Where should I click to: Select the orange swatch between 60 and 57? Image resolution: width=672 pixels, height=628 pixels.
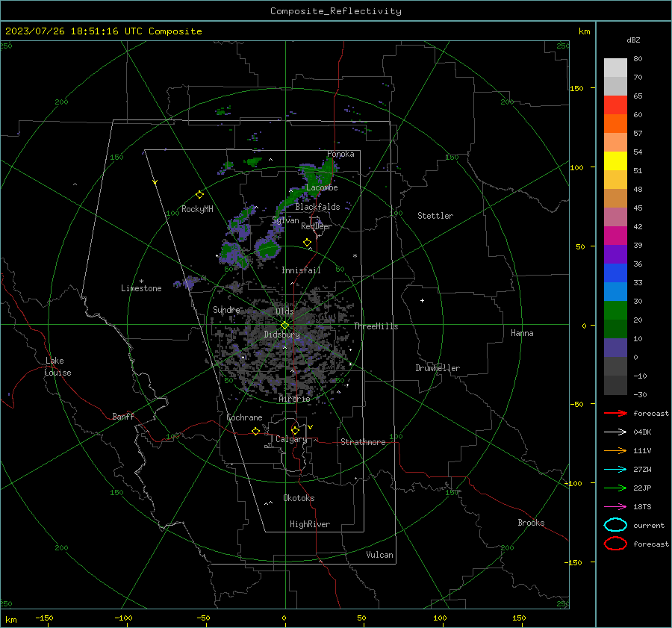pos(615,124)
